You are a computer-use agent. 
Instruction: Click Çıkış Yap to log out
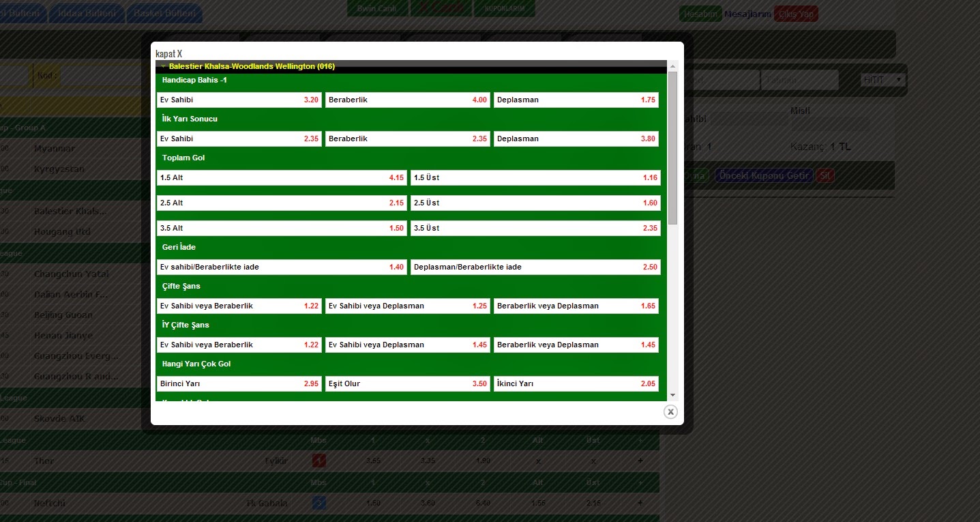[796, 13]
